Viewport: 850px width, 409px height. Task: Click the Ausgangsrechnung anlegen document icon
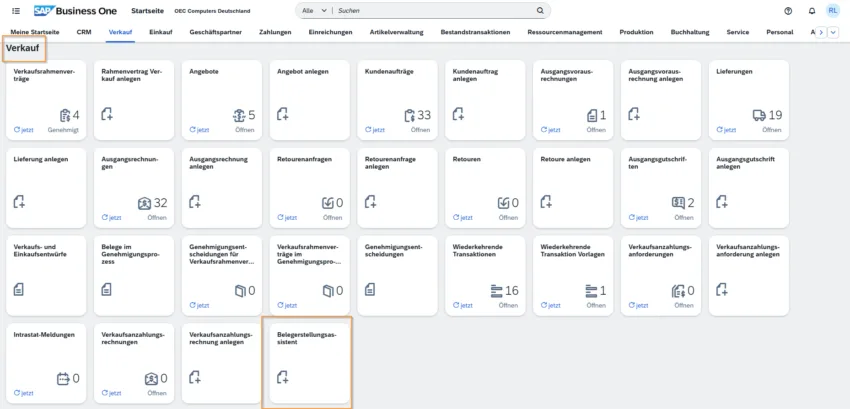coord(195,202)
